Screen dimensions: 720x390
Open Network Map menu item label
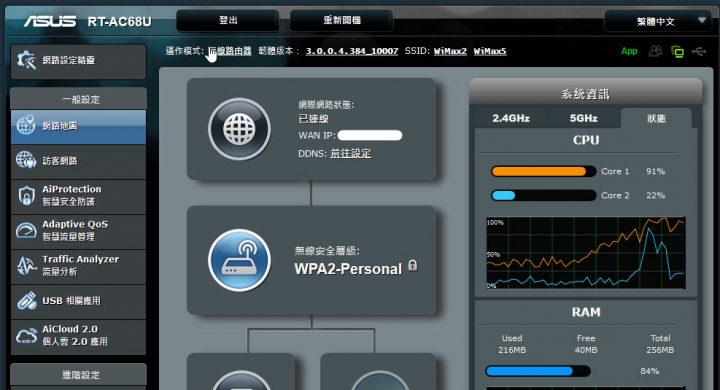pos(60,126)
